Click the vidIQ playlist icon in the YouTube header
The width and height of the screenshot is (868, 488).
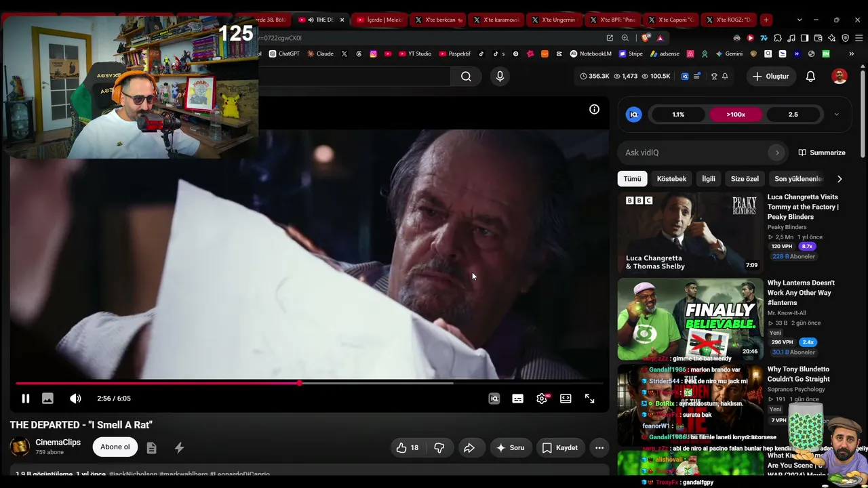[x=696, y=77]
